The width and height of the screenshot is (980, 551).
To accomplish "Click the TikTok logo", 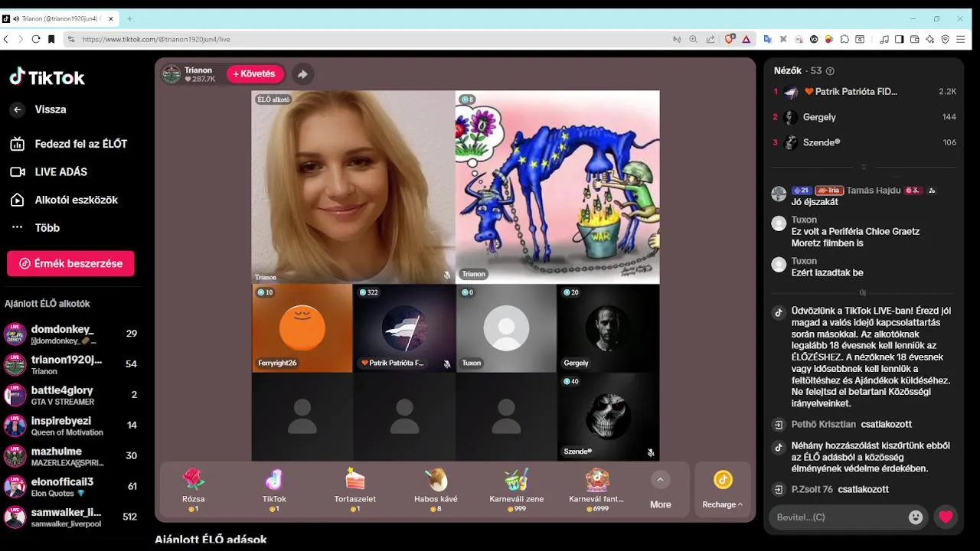I will pyautogui.click(x=47, y=77).
